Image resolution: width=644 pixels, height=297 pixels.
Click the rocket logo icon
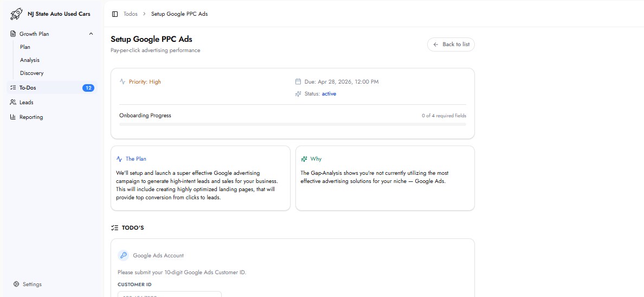[16, 14]
